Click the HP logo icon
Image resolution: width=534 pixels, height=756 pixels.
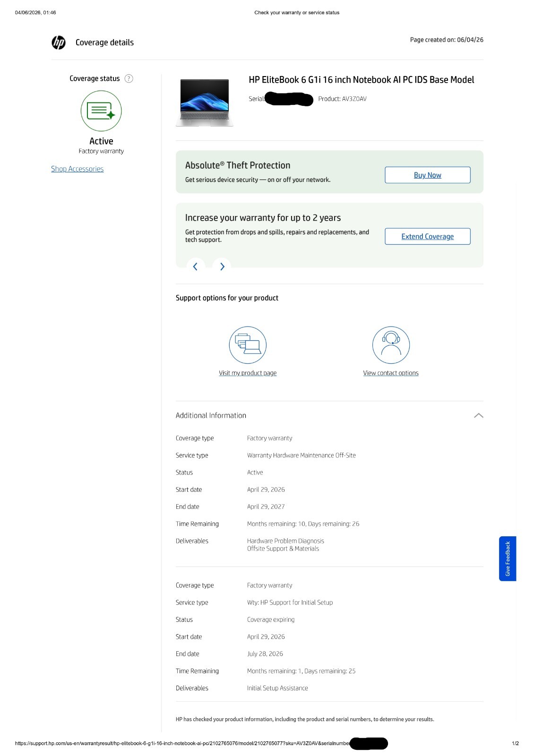click(59, 43)
